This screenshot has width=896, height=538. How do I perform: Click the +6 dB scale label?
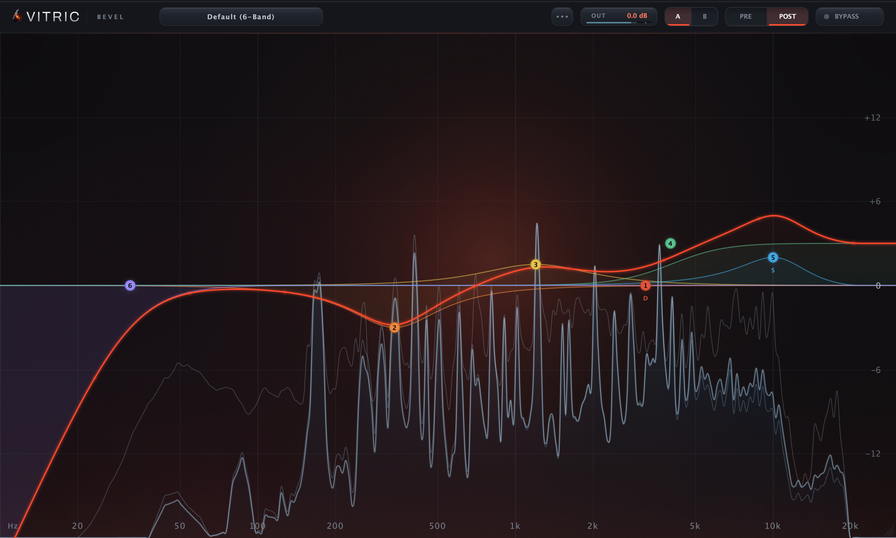tap(875, 201)
